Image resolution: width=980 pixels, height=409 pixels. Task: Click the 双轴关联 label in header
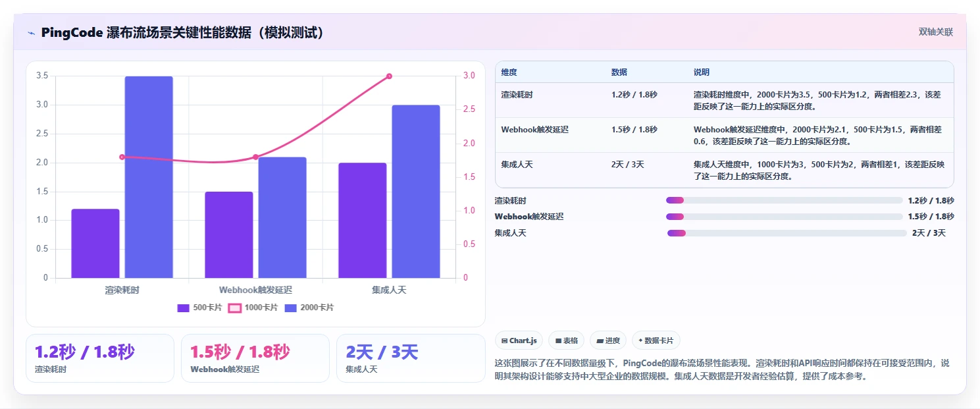point(935,32)
